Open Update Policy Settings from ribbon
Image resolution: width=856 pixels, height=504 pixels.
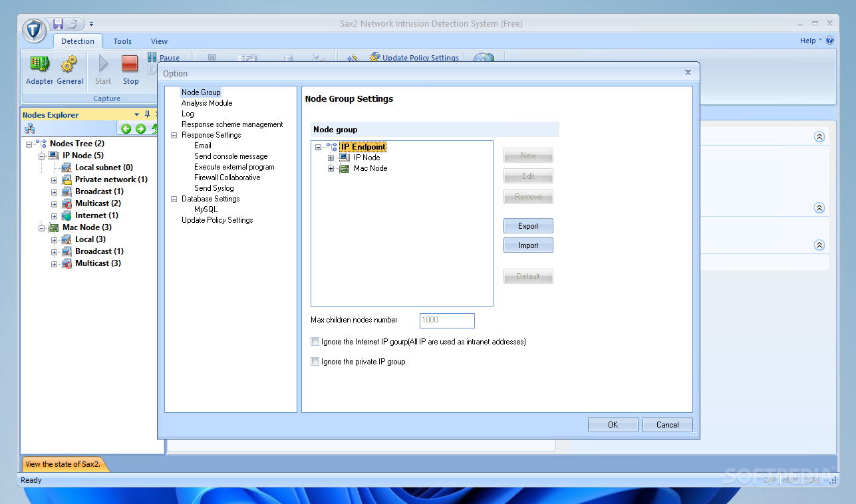click(414, 58)
